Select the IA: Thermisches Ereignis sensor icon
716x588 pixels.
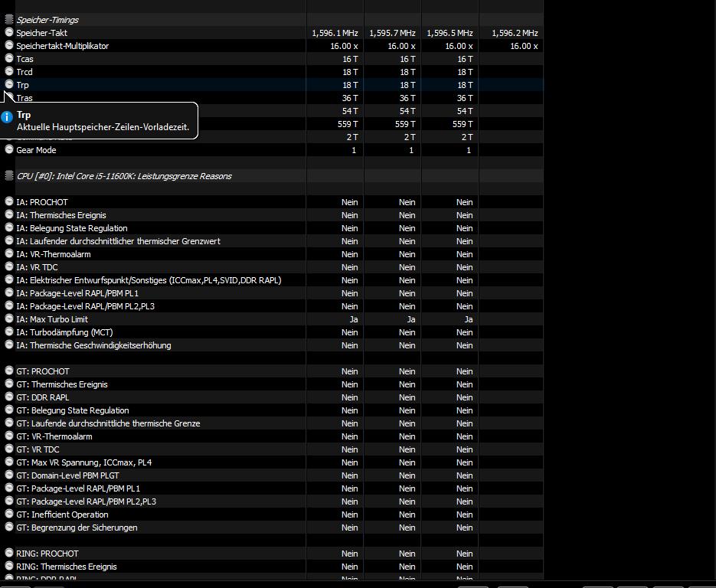coord(9,214)
